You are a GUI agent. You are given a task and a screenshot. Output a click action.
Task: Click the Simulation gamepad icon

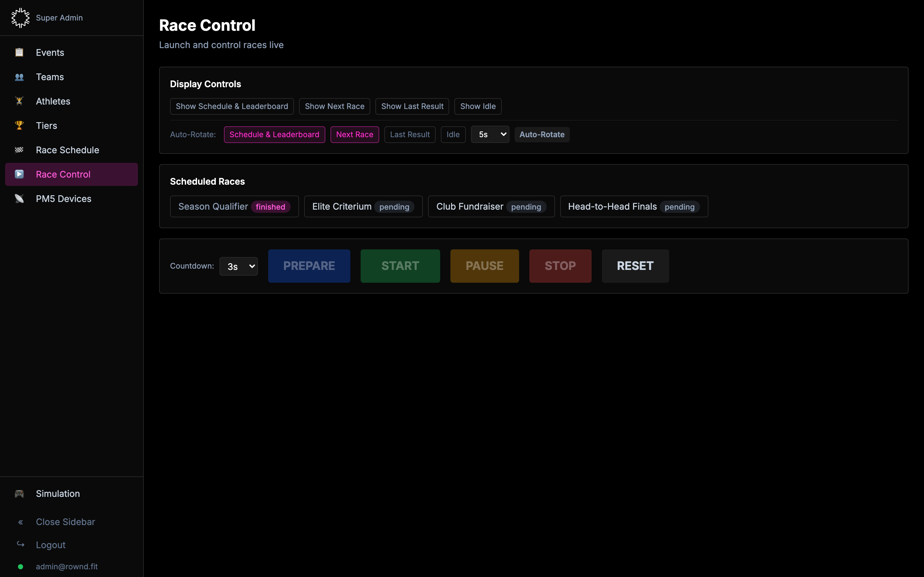point(20,493)
